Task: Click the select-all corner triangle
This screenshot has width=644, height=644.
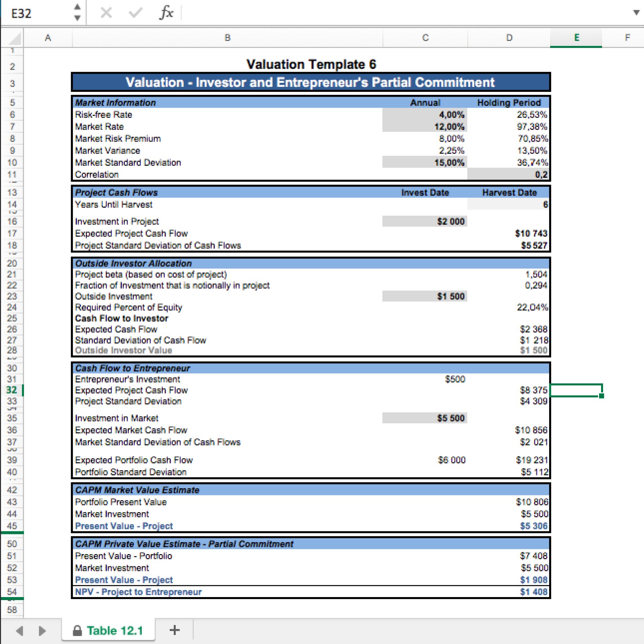Action: [14, 38]
